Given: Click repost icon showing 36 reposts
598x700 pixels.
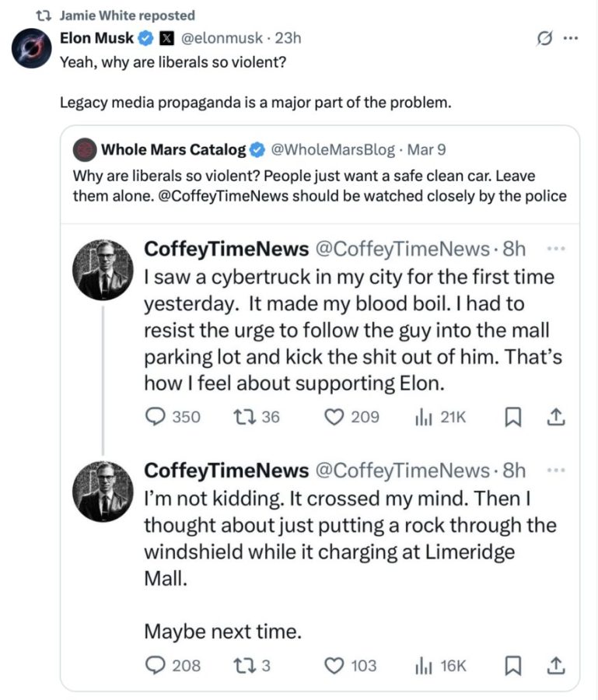Looking at the screenshot, I should coord(243,418).
